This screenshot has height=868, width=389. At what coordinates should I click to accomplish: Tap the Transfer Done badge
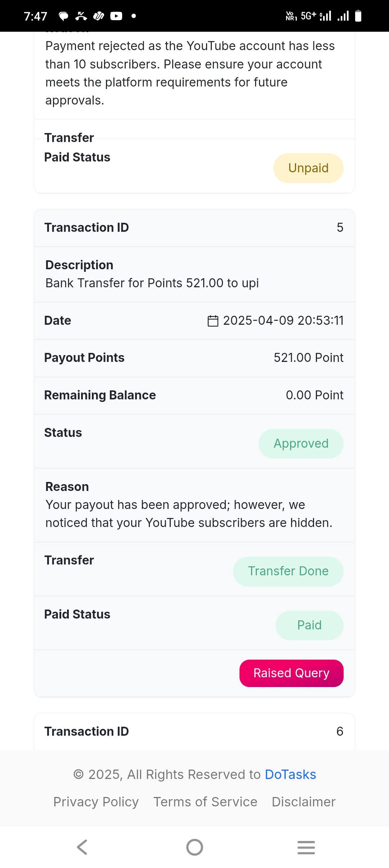click(x=288, y=571)
